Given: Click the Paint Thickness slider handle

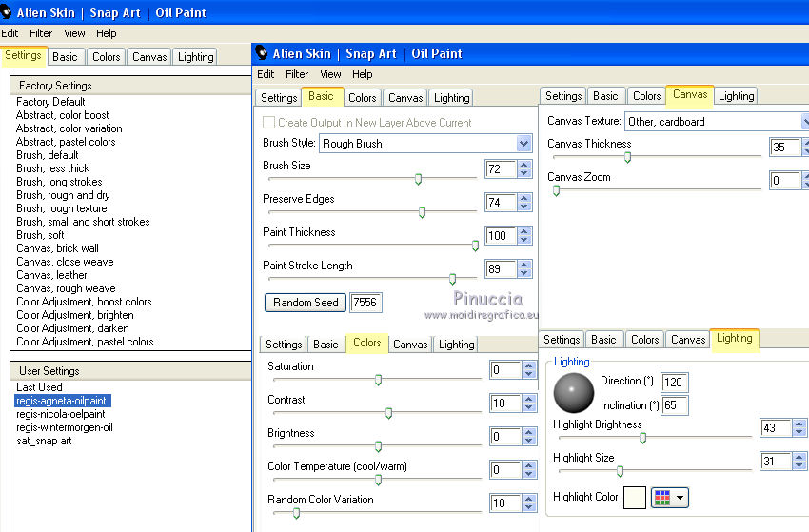Looking at the screenshot, I should pos(475,246).
